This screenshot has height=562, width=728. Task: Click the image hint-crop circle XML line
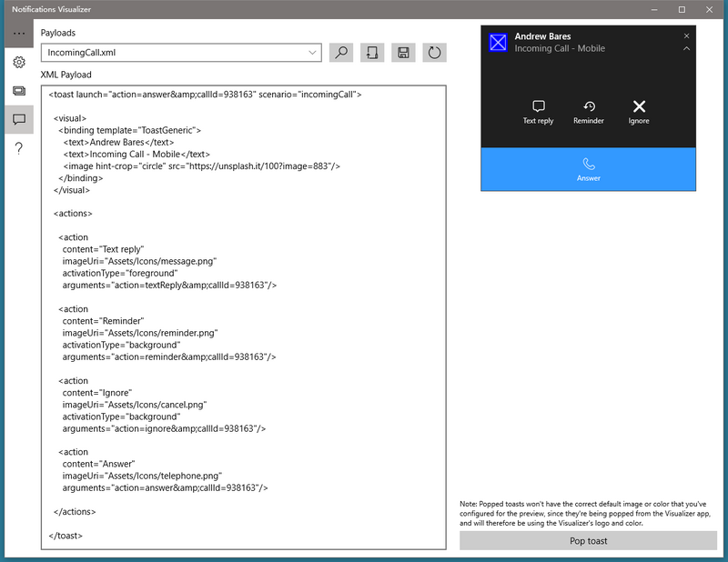(x=201, y=166)
